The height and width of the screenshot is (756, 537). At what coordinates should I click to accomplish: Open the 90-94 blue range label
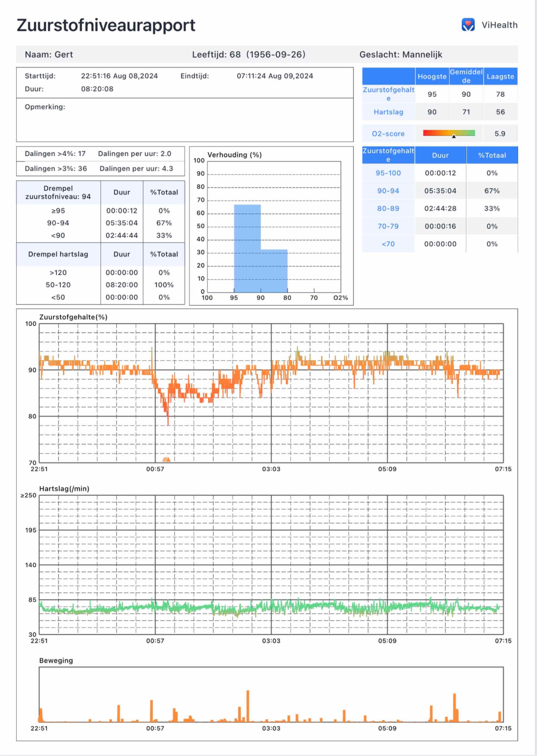click(388, 191)
